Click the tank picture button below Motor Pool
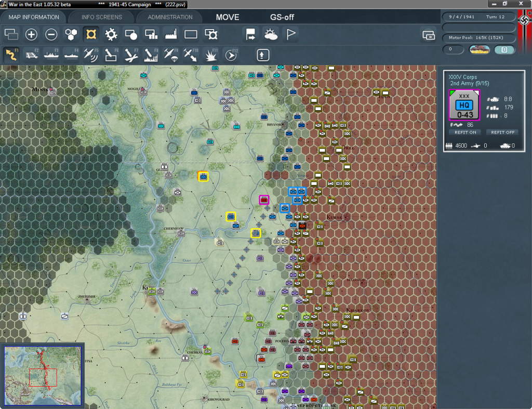532x409 pixels. click(x=479, y=49)
